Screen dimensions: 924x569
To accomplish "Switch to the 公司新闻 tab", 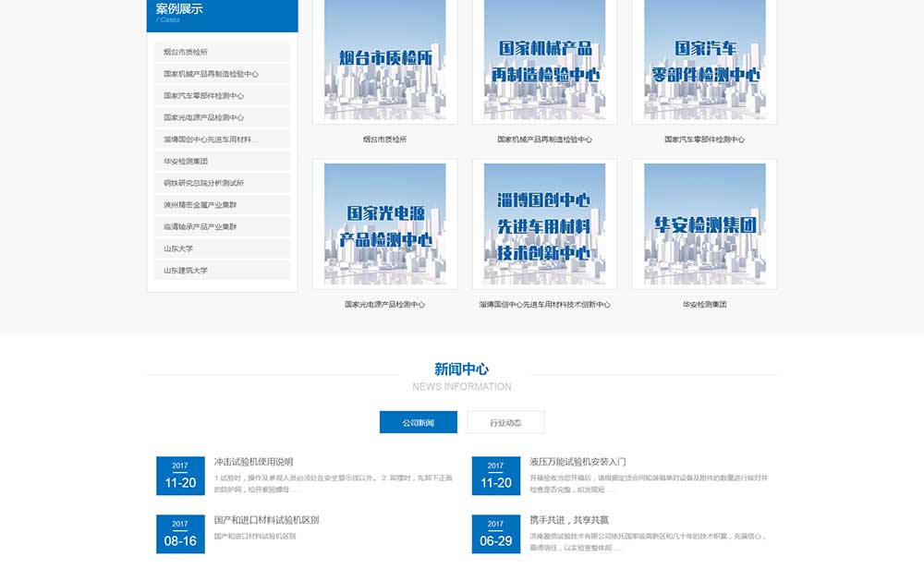I will [x=418, y=422].
